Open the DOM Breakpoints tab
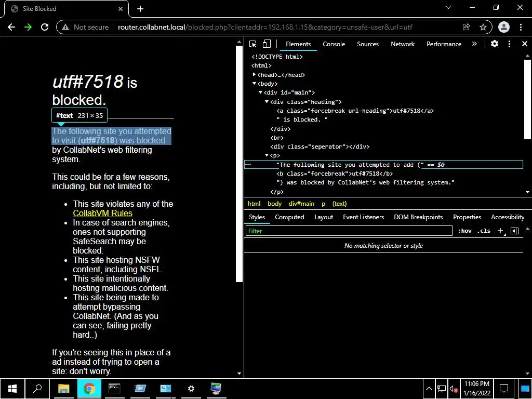The image size is (532, 399). point(418,217)
